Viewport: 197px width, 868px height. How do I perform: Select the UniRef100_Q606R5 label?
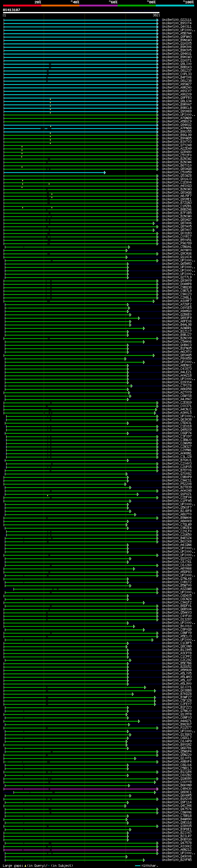coord(177,796)
